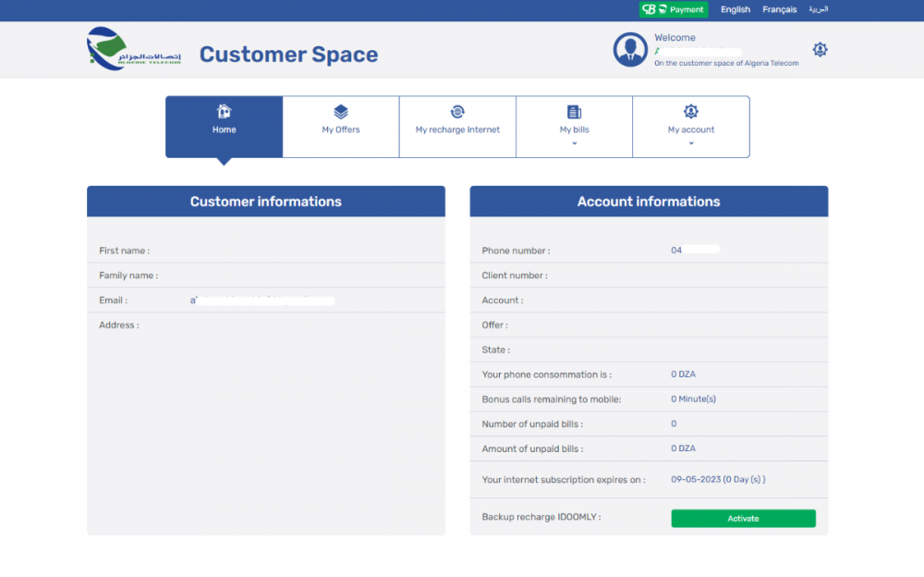Click the green Payment button
This screenshot has height=577, width=924.
(674, 9)
